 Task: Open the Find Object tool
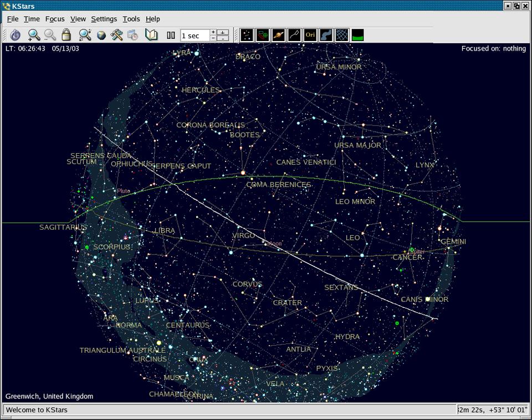84,35
